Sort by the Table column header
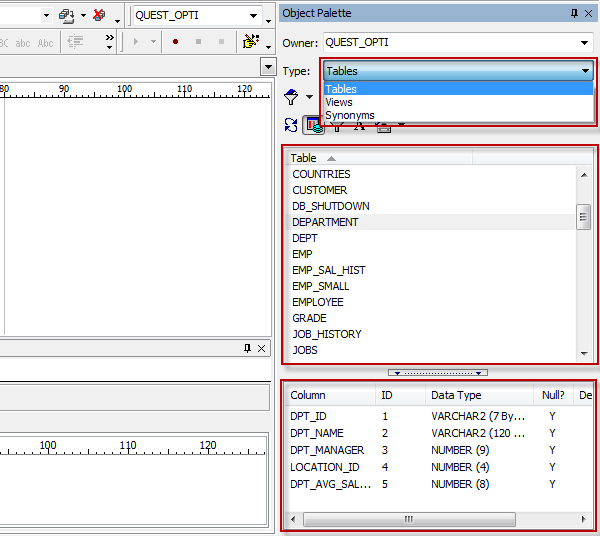Image resolution: width=600 pixels, height=536 pixels. 304,158
